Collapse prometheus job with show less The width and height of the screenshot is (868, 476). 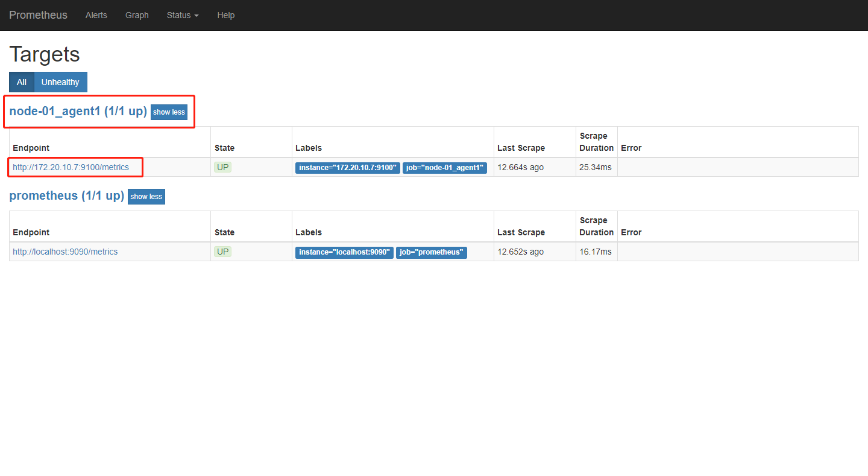coord(146,197)
